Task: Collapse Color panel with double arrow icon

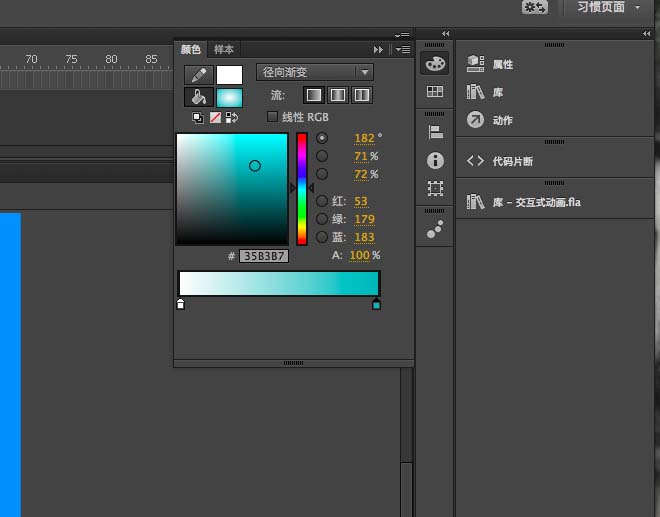Action: [378, 50]
